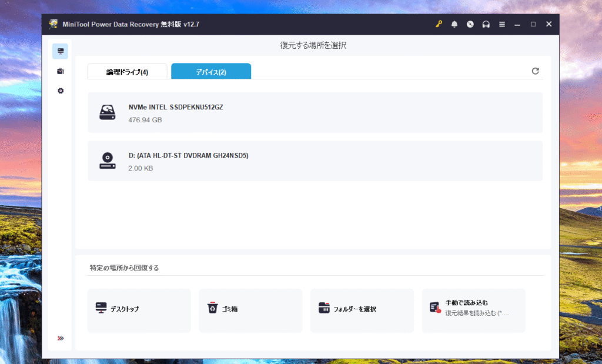Select the NVMe INTEL SSDPEKNU512GZ drive
602x364 pixels.
click(x=315, y=113)
